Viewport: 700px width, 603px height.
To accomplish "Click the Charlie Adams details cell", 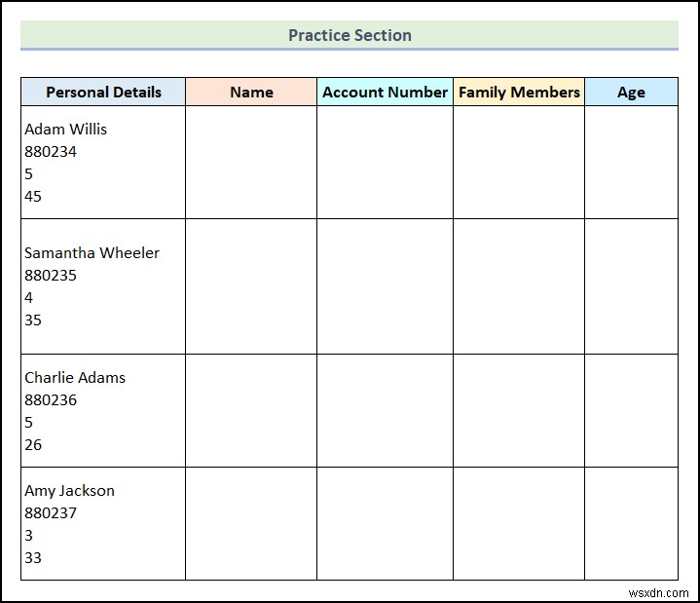I will (103, 410).
